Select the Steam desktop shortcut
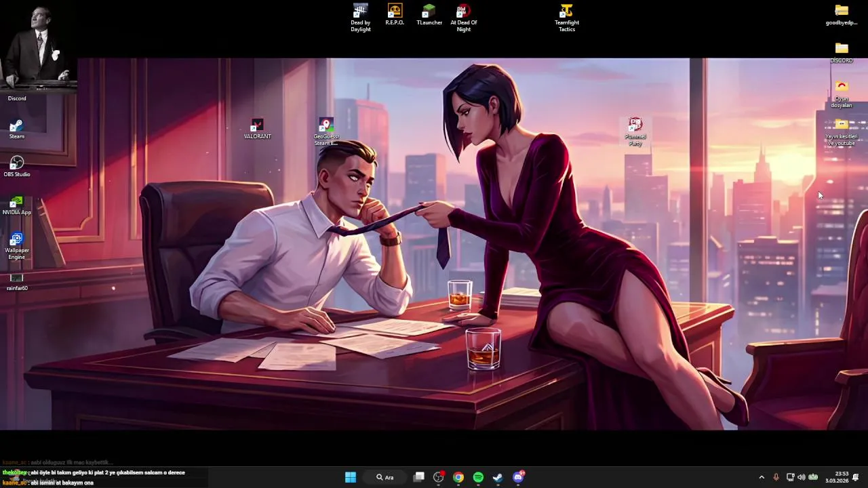868x488 pixels. [x=17, y=129]
